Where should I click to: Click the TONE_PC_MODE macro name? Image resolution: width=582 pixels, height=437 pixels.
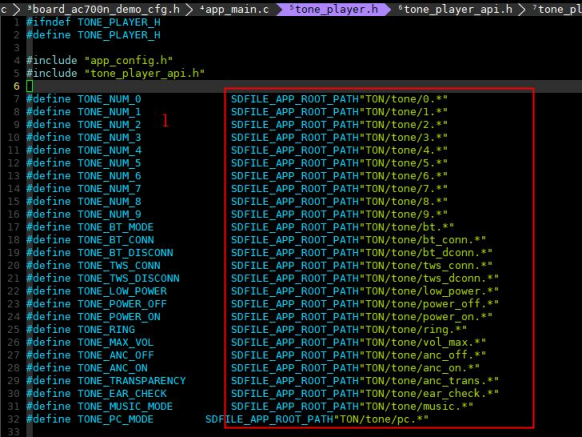point(115,419)
